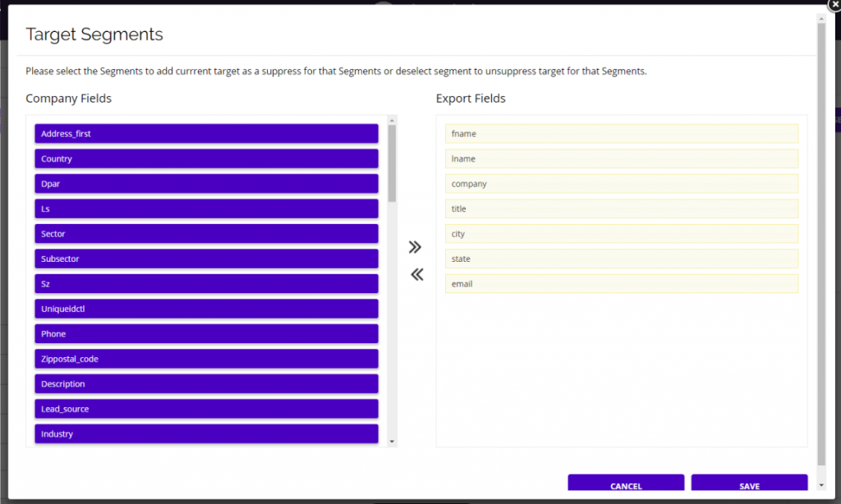This screenshot has width=841, height=504.
Task: Select the Address_first company field
Action: pyautogui.click(x=205, y=133)
